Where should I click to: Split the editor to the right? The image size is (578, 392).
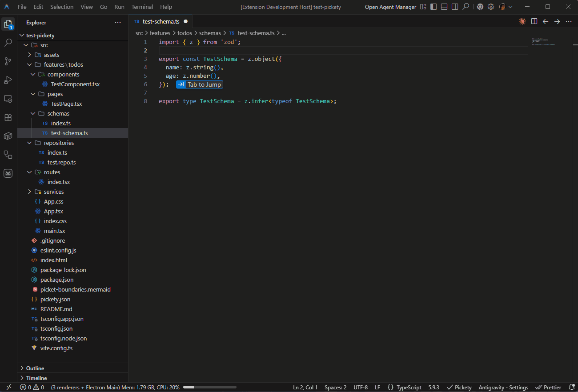pos(534,21)
